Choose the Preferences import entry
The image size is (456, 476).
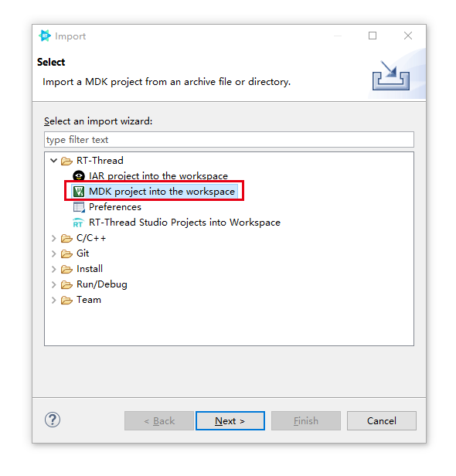[x=114, y=207]
